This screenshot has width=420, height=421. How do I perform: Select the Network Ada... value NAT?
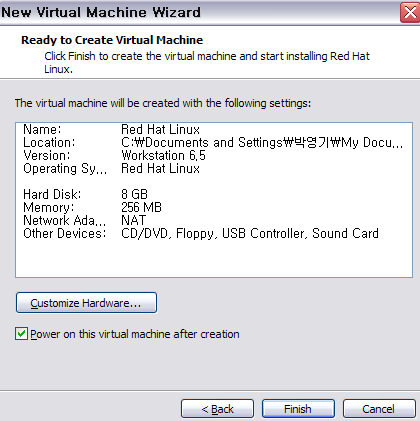133,220
